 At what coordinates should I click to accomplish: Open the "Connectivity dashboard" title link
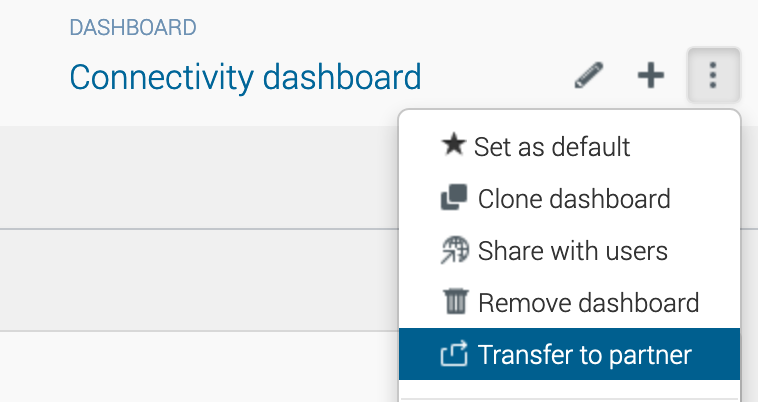[x=245, y=77]
